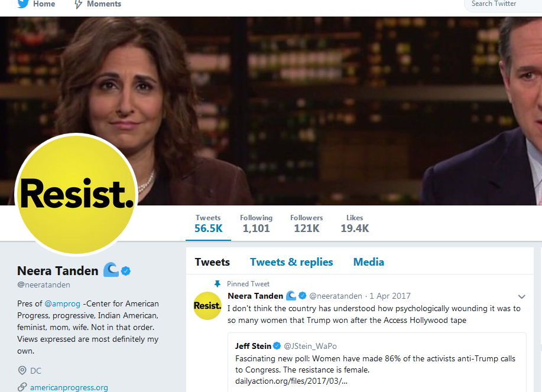Show the Likes 19.4K page

point(355,224)
